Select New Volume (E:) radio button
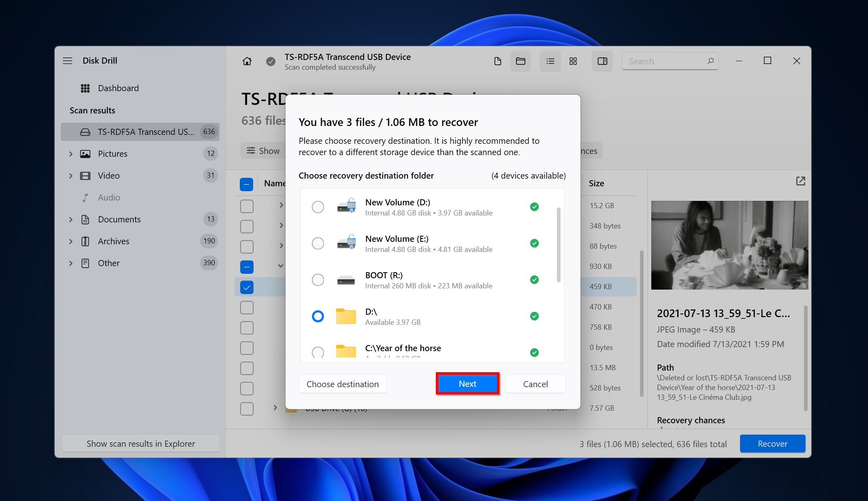 pos(318,243)
